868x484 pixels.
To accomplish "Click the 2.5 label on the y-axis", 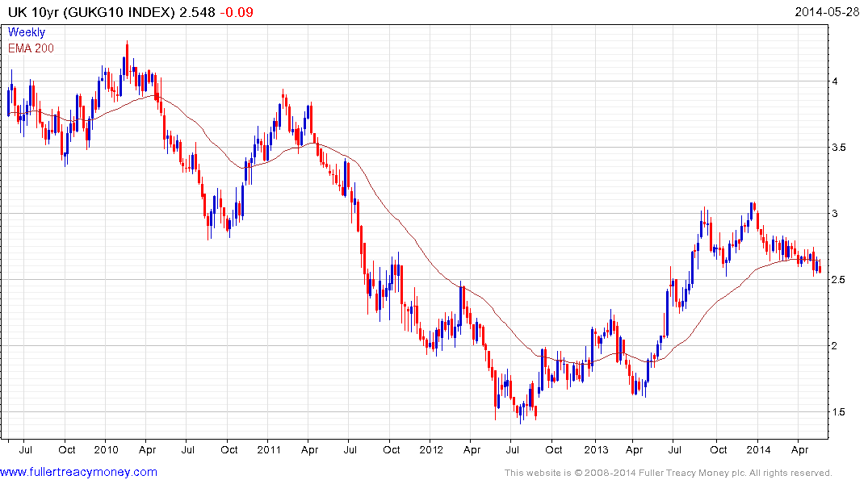I will [x=839, y=280].
